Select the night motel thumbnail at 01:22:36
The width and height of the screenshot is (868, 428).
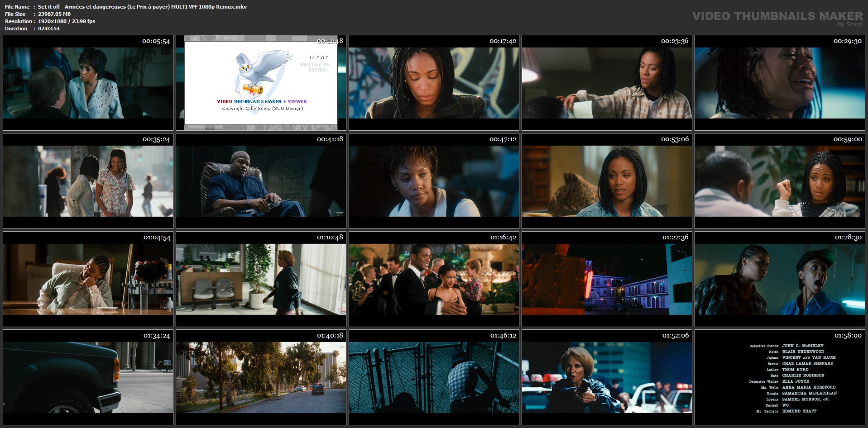click(607, 279)
